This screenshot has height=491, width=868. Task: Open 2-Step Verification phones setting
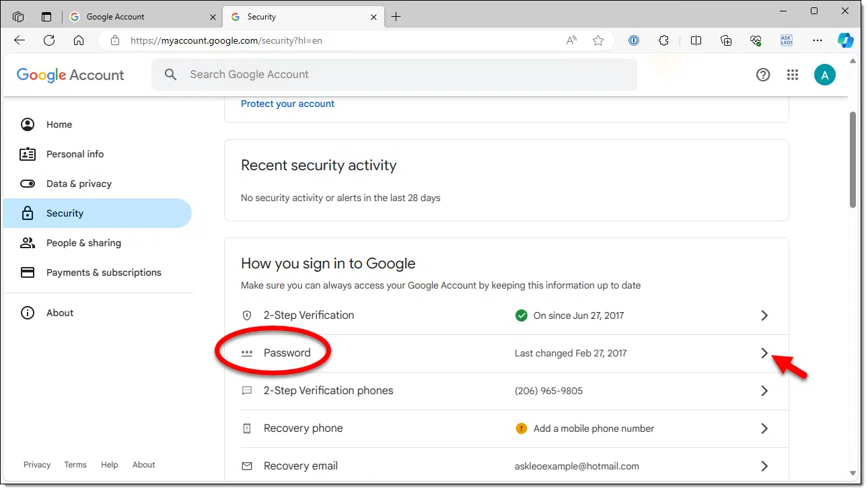tap(507, 391)
